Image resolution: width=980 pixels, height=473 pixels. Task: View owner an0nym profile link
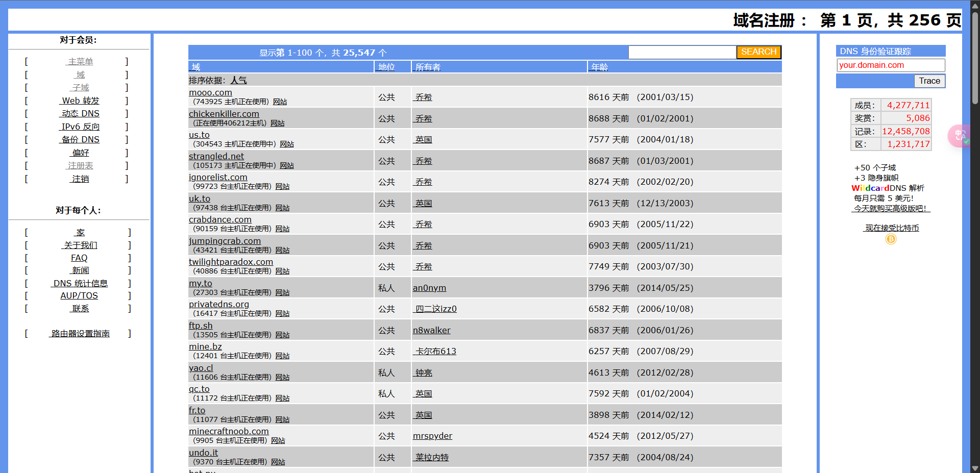click(429, 288)
